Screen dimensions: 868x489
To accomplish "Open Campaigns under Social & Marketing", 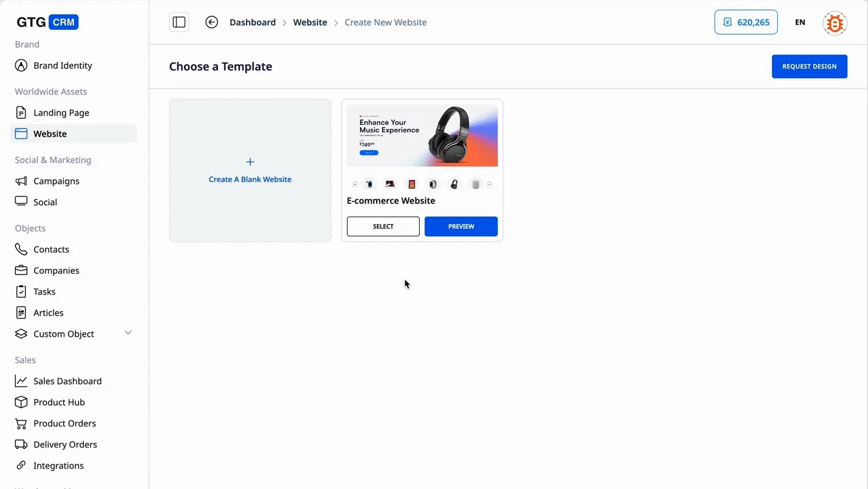I will (x=56, y=181).
